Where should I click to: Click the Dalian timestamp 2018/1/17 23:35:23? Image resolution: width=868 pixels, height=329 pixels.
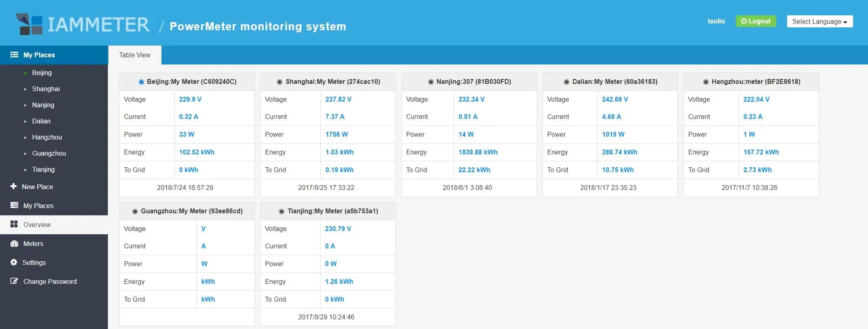[x=608, y=188]
